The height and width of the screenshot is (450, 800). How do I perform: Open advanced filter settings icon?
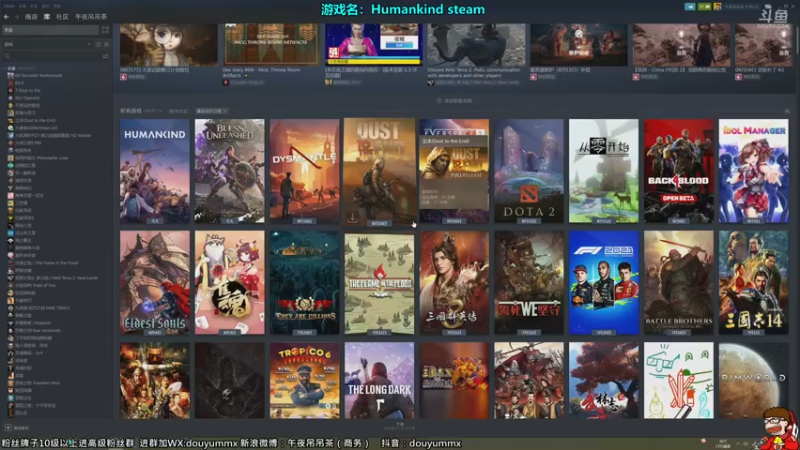coord(105,56)
